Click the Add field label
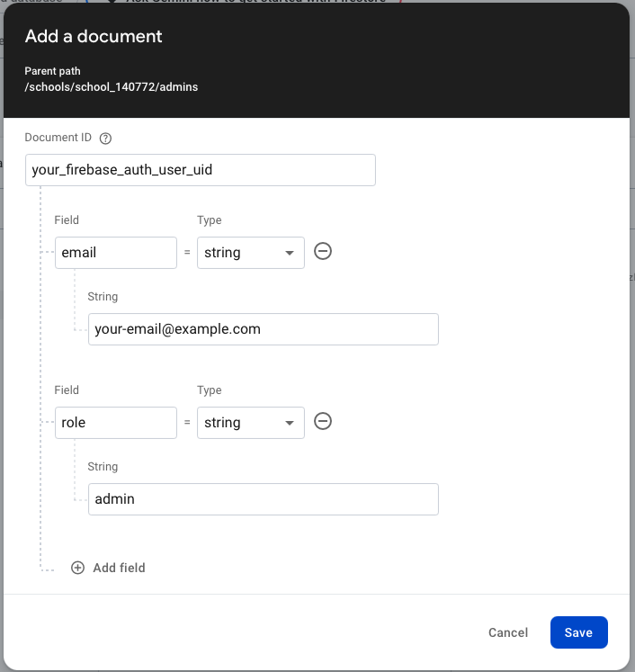The image size is (635, 672). [x=119, y=568]
